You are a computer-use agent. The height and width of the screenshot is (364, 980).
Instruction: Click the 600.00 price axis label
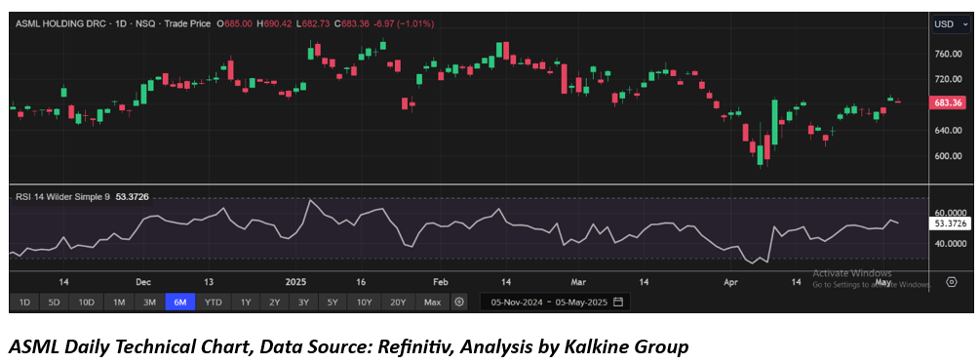(x=948, y=156)
